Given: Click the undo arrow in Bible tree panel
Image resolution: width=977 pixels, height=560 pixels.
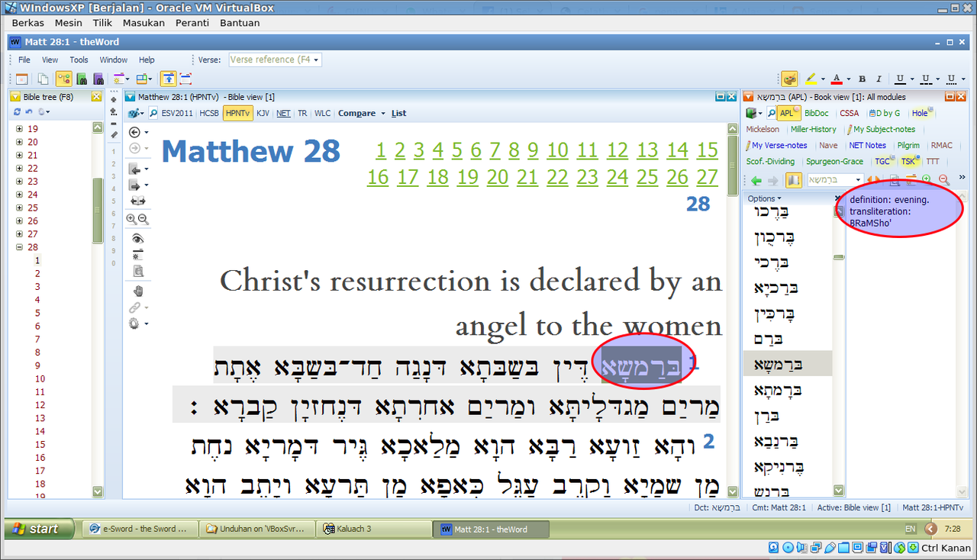Looking at the screenshot, I should click(x=29, y=111).
